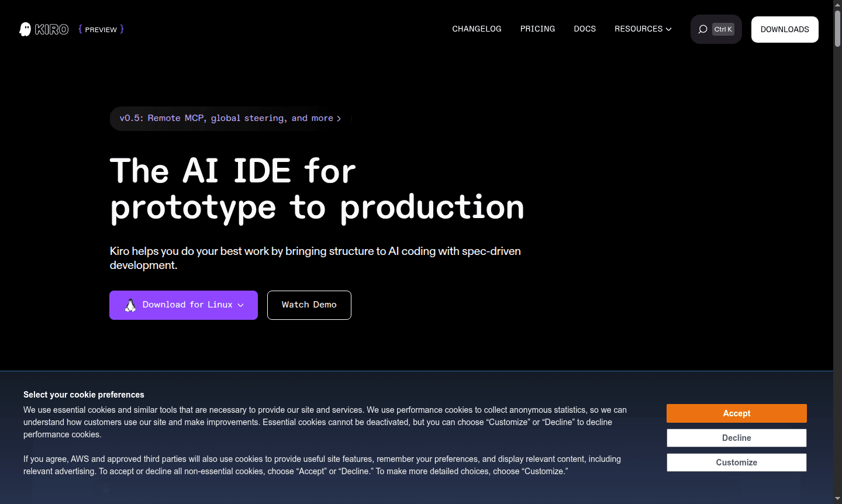Click the right-side page scrollbar

pyautogui.click(x=837, y=26)
